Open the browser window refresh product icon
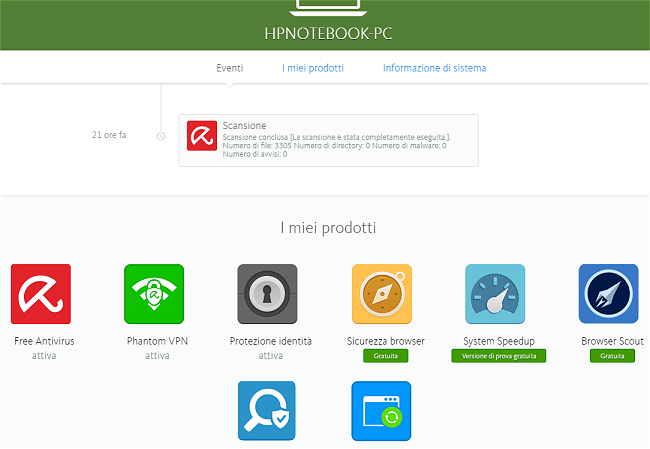The width and height of the screenshot is (650, 449). 381,411
